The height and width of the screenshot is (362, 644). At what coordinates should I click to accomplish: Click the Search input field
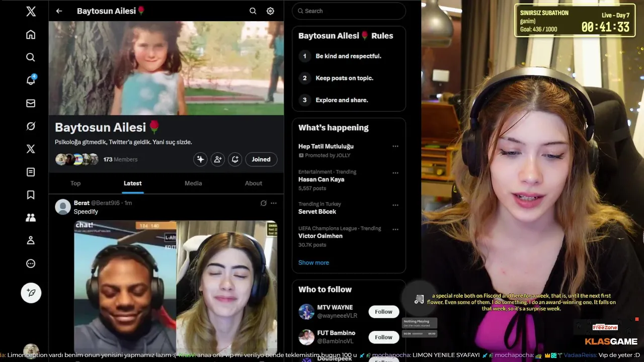pos(349,11)
